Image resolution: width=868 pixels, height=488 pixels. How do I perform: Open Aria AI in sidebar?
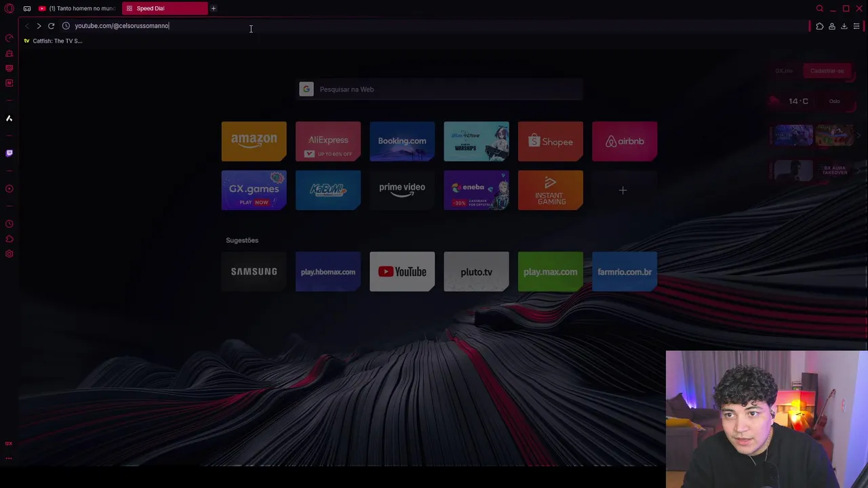(x=9, y=118)
